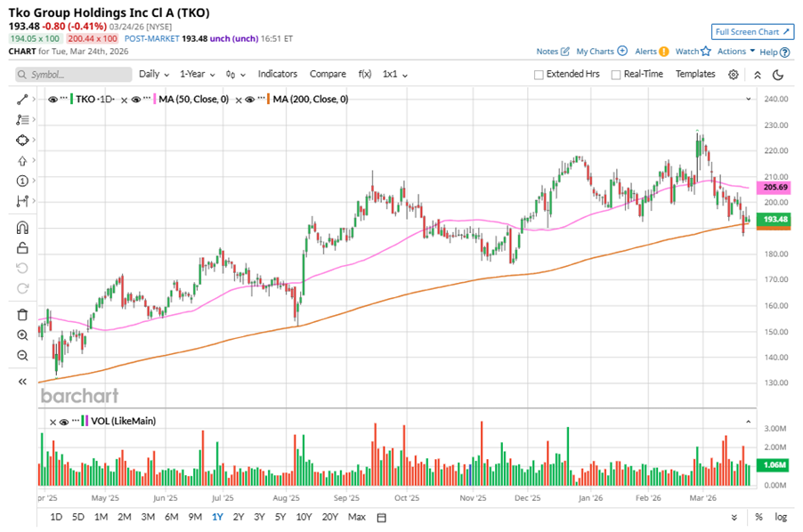
Task: Enable the magnet snap tool
Action: (x=22, y=227)
